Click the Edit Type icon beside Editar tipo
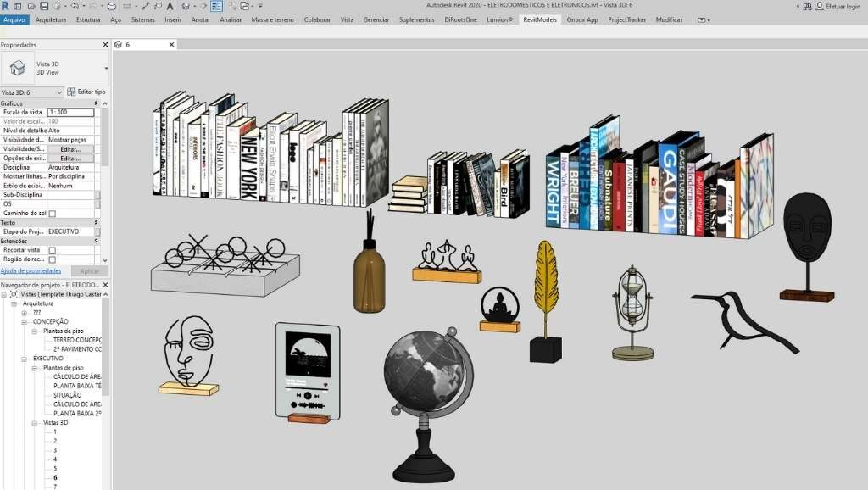 click(x=71, y=92)
